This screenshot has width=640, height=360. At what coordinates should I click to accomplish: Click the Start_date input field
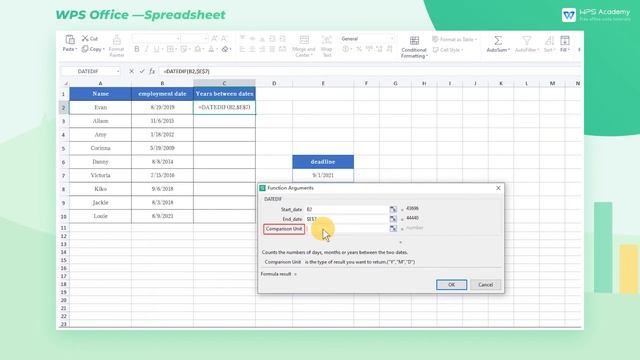pos(347,209)
